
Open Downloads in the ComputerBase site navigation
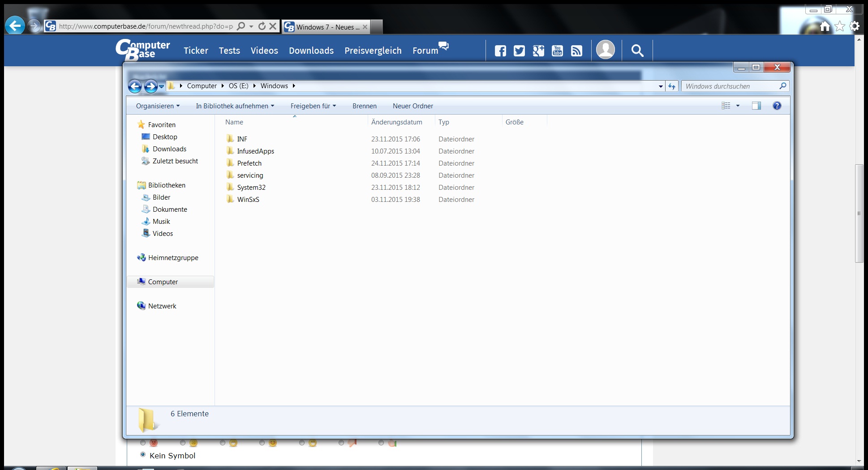point(311,51)
